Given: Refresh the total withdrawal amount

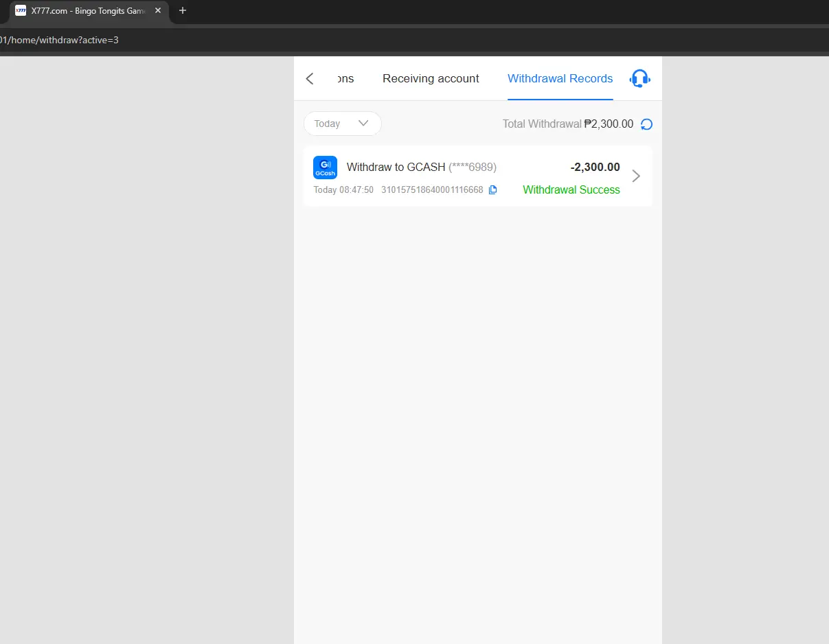Looking at the screenshot, I should pos(646,124).
